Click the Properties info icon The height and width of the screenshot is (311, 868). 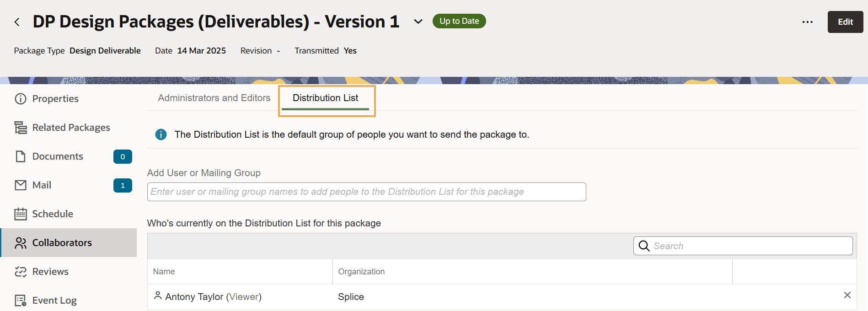[x=21, y=99]
